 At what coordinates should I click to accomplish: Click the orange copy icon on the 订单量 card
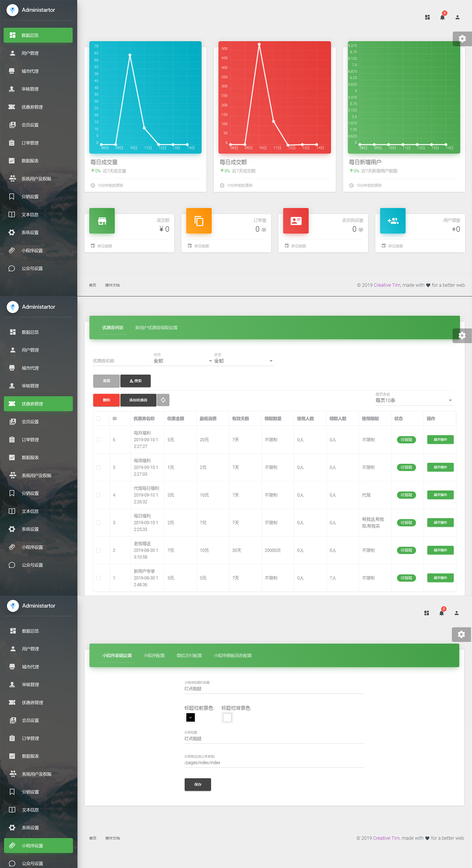(199, 221)
